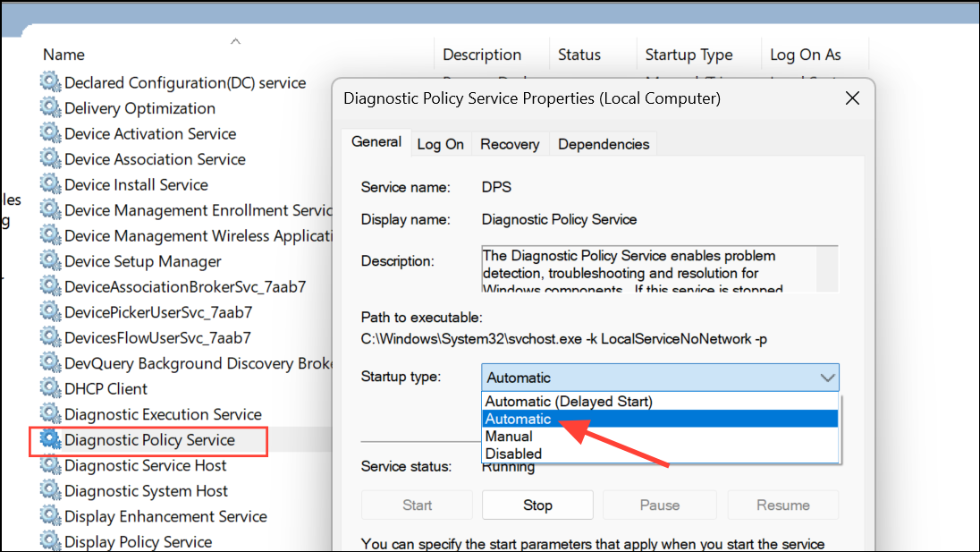Choose Disabled in the startup type list
This screenshot has height=552, width=980.
pos(660,454)
